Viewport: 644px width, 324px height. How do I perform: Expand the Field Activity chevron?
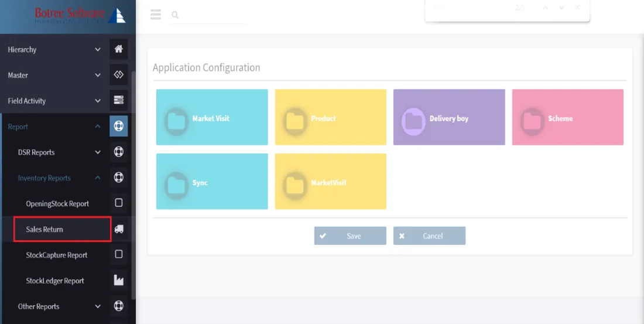tap(98, 101)
